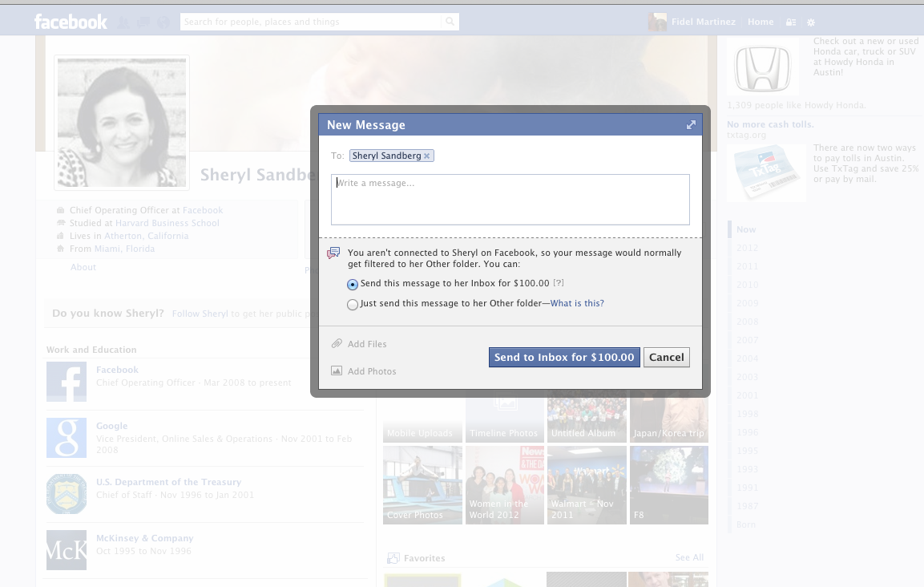
Task: Click the U.S. Treasury seal icon
Action: [x=67, y=494]
